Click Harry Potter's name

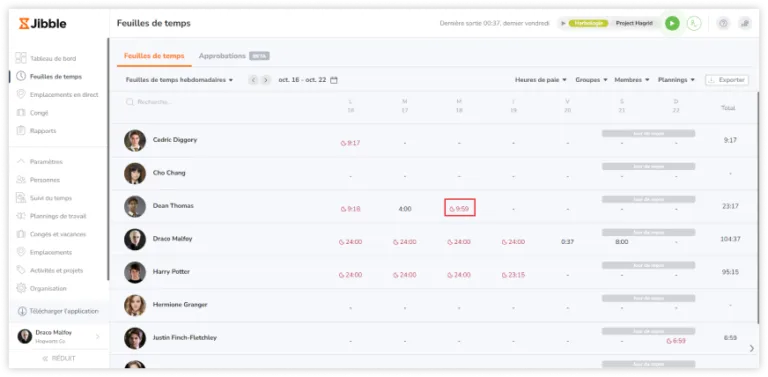tap(171, 272)
